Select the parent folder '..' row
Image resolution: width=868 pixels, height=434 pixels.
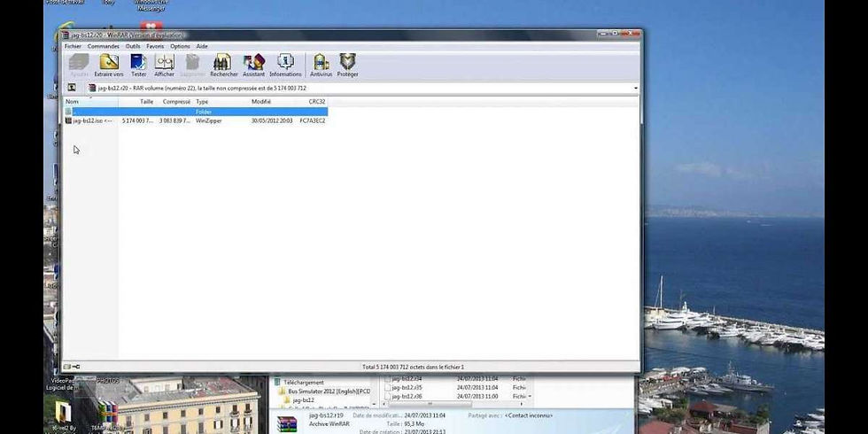196,112
